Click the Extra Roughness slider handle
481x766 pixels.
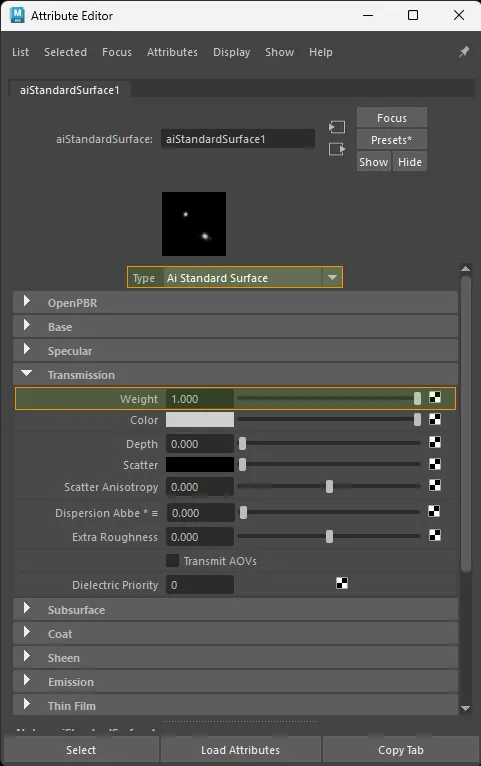329,536
